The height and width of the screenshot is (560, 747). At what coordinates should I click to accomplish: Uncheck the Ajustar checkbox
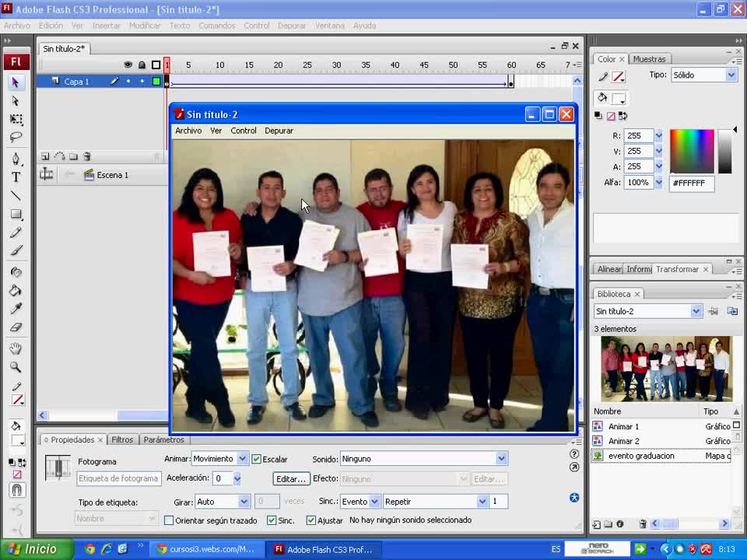point(310,520)
